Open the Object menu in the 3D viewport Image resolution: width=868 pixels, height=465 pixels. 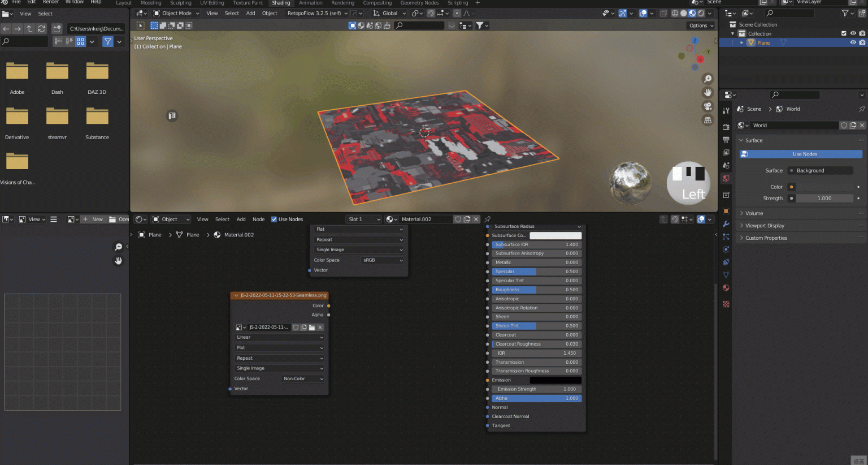click(271, 13)
